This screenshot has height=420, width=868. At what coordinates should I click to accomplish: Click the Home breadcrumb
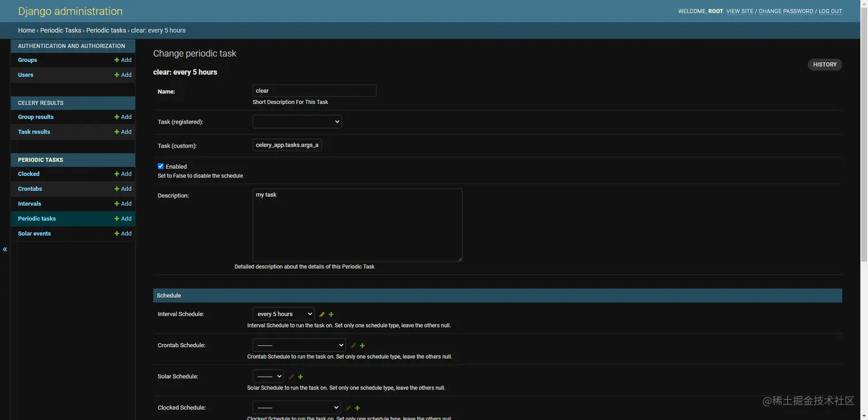(26, 30)
